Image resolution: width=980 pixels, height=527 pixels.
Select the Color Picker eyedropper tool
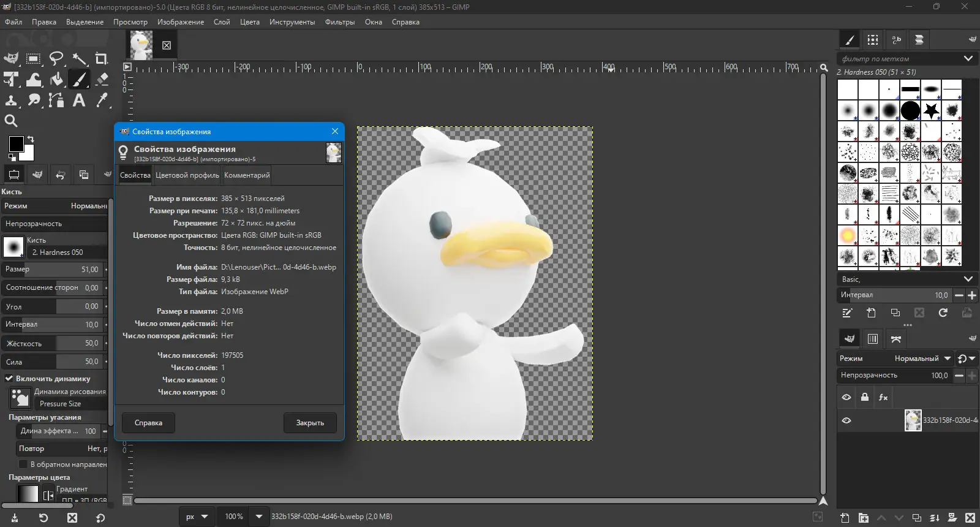point(102,100)
